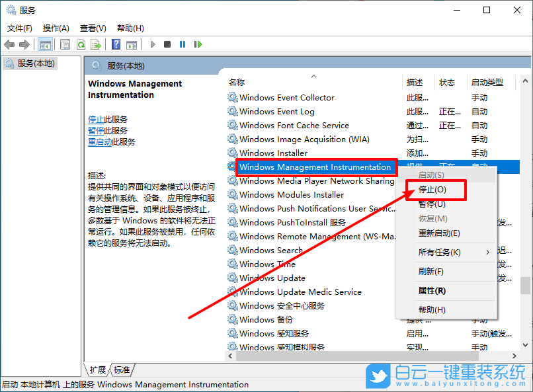Click the Back navigation arrow icon
533x392 pixels.
click(9, 44)
